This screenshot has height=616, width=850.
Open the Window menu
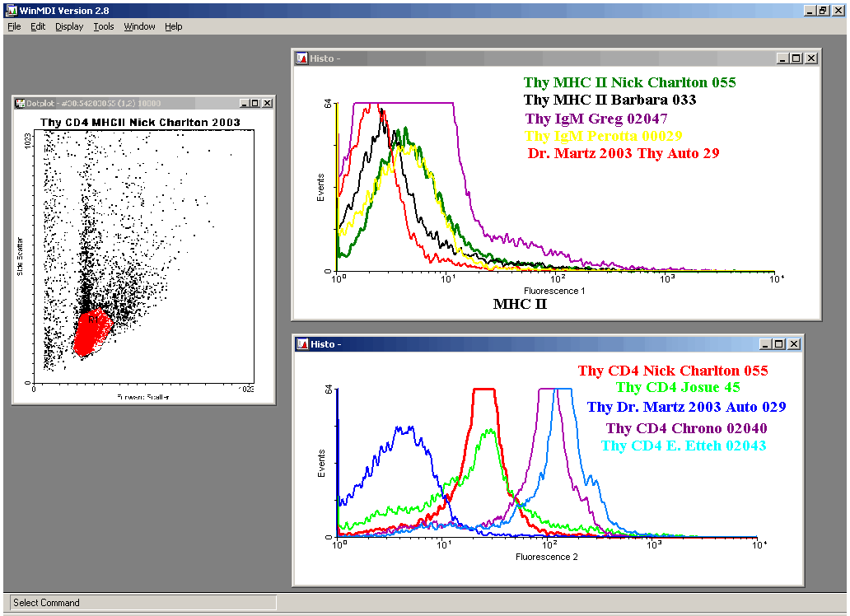coord(139,26)
